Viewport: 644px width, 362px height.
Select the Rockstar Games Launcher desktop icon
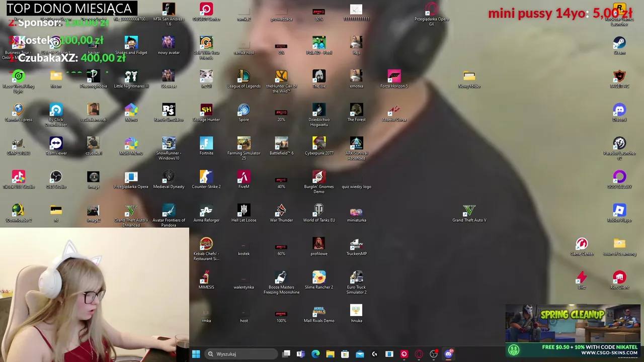tap(619, 10)
